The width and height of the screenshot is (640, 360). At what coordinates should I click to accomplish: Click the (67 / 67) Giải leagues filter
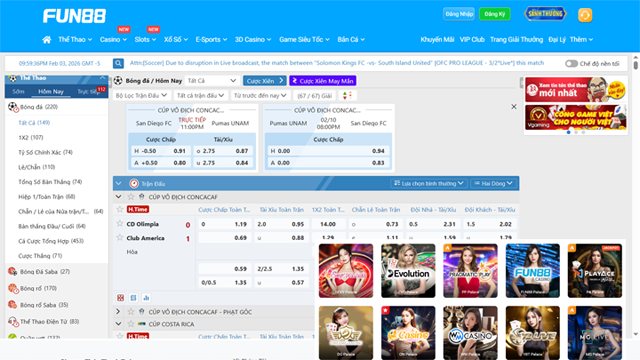[314, 96]
